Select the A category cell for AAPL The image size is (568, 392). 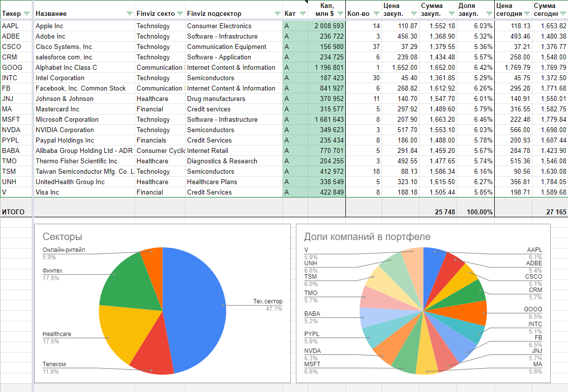tap(295, 26)
